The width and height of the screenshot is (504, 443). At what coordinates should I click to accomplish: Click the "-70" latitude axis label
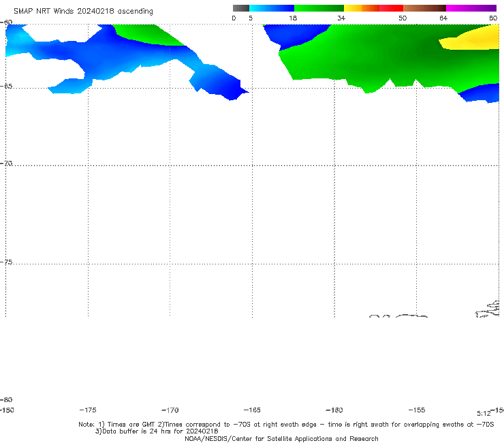[x=6, y=164]
